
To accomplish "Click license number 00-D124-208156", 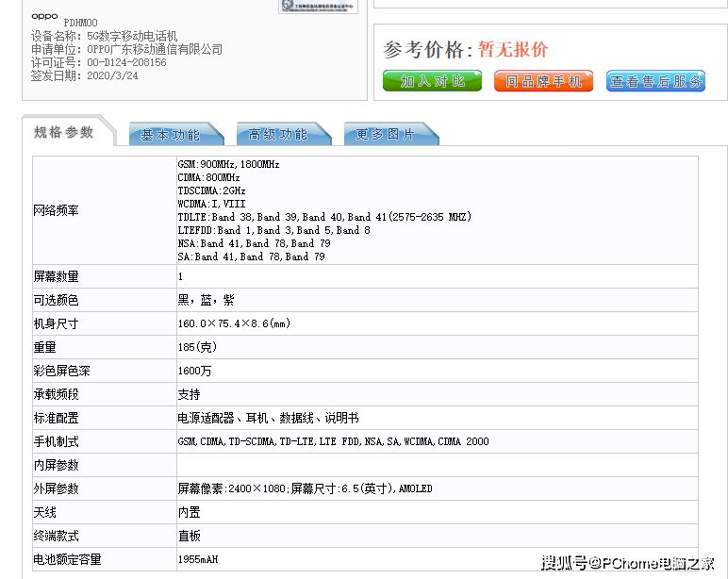I will coord(126,62).
